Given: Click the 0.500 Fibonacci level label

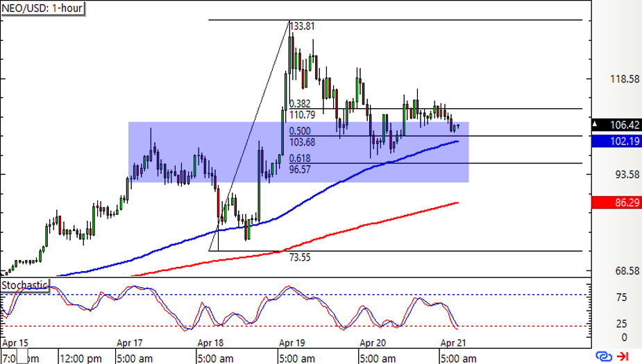Looking at the screenshot, I should [x=300, y=131].
